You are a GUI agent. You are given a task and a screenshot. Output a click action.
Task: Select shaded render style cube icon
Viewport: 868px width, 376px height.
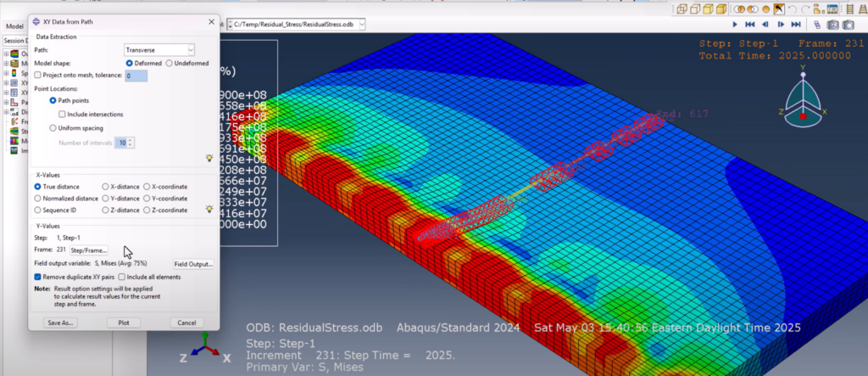722,8
